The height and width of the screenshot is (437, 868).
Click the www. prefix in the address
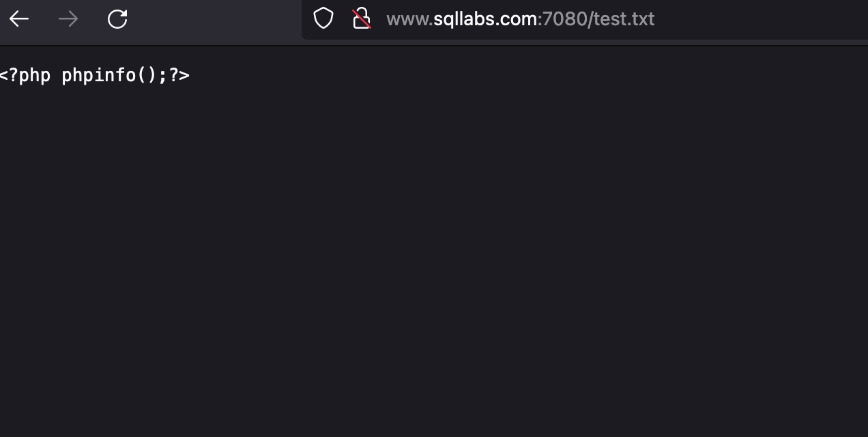(409, 18)
